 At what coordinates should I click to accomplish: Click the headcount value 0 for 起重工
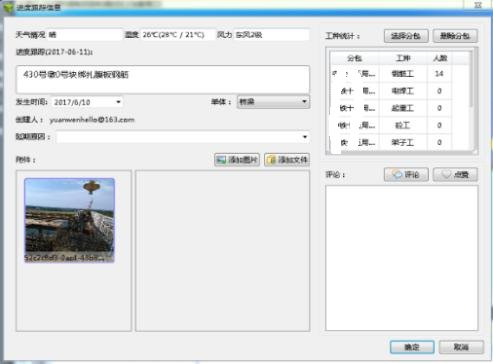coord(439,108)
